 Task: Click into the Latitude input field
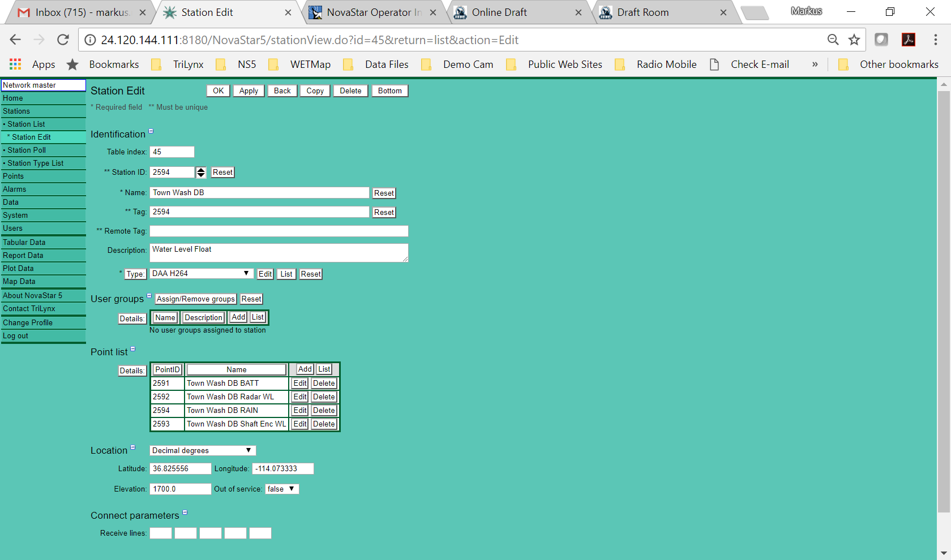(180, 469)
